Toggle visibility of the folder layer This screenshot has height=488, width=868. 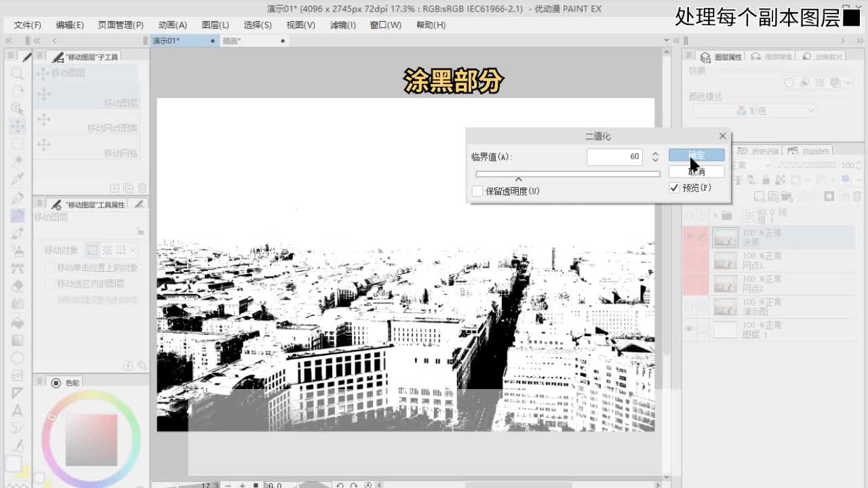(689, 216)
